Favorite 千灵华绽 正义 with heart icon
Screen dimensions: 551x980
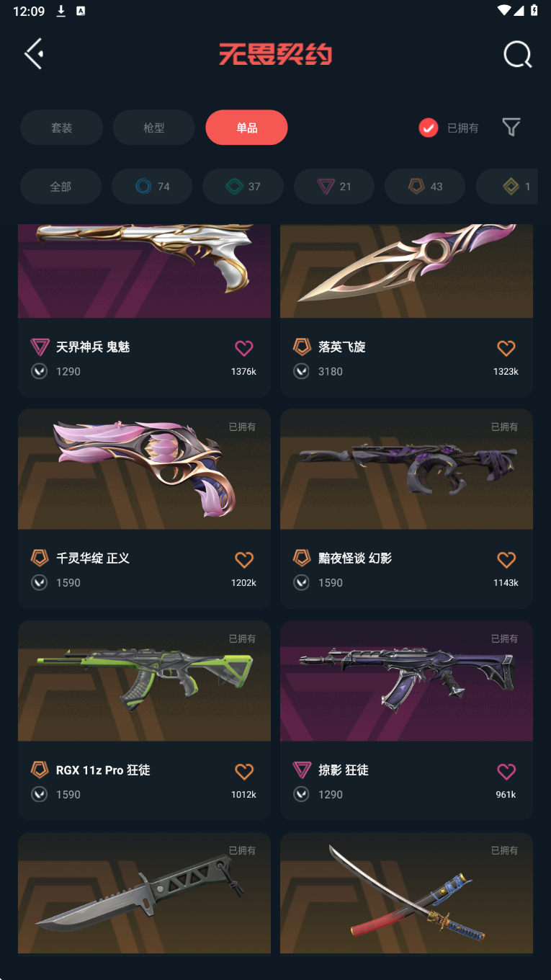coord(244,559)
